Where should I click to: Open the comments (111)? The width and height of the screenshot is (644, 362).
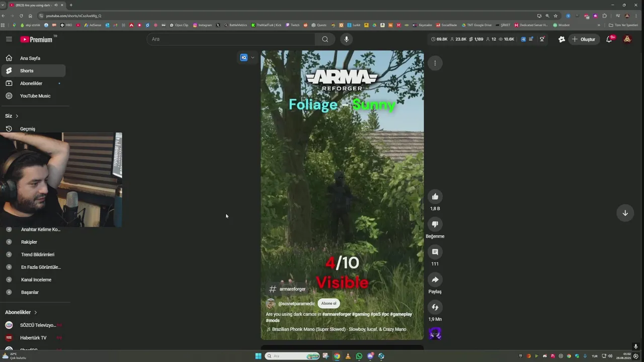coord(435,252)
